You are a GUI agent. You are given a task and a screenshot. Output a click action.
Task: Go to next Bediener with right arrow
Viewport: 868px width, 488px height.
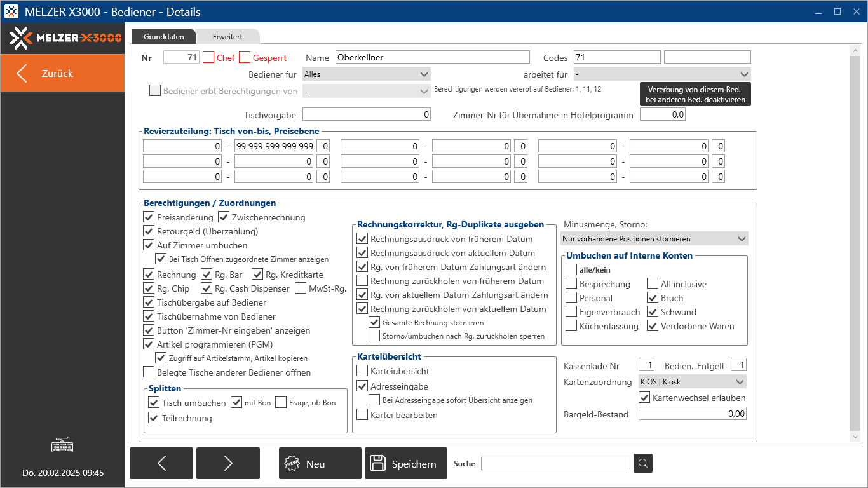(228, 463)
